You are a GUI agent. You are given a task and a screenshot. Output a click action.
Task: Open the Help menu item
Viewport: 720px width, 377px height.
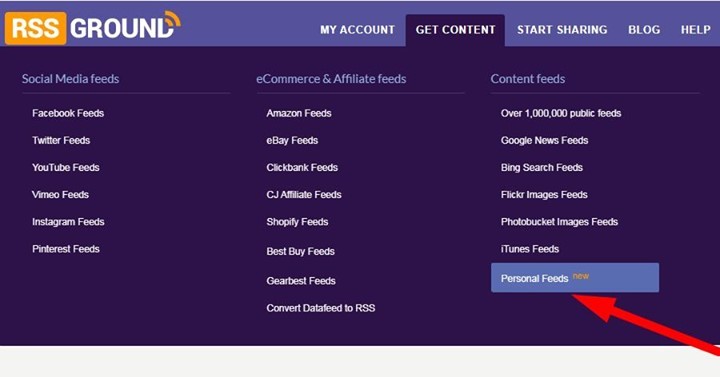coord(696,30)
